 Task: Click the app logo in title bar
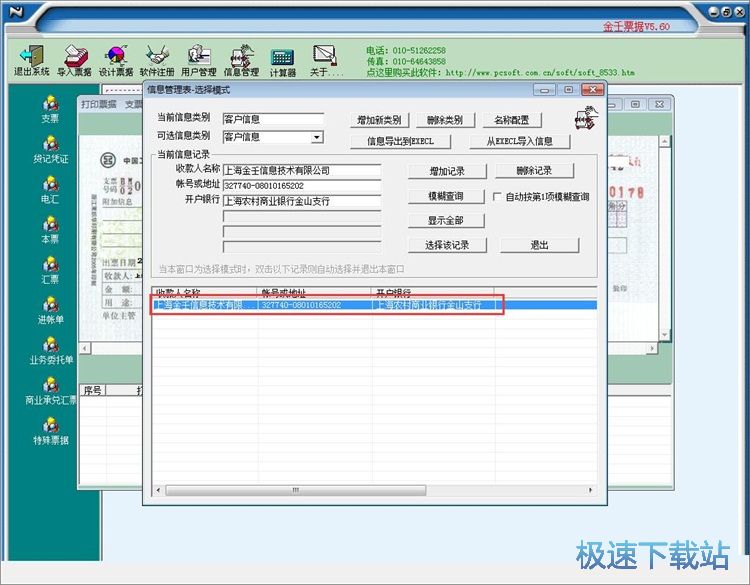pyautogui.click(x=16, y=11)
